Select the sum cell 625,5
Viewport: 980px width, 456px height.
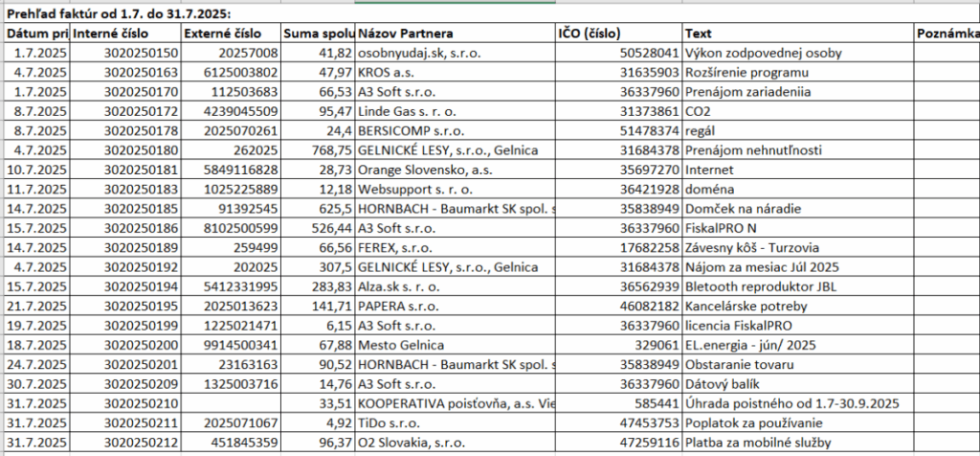[318, 208]
